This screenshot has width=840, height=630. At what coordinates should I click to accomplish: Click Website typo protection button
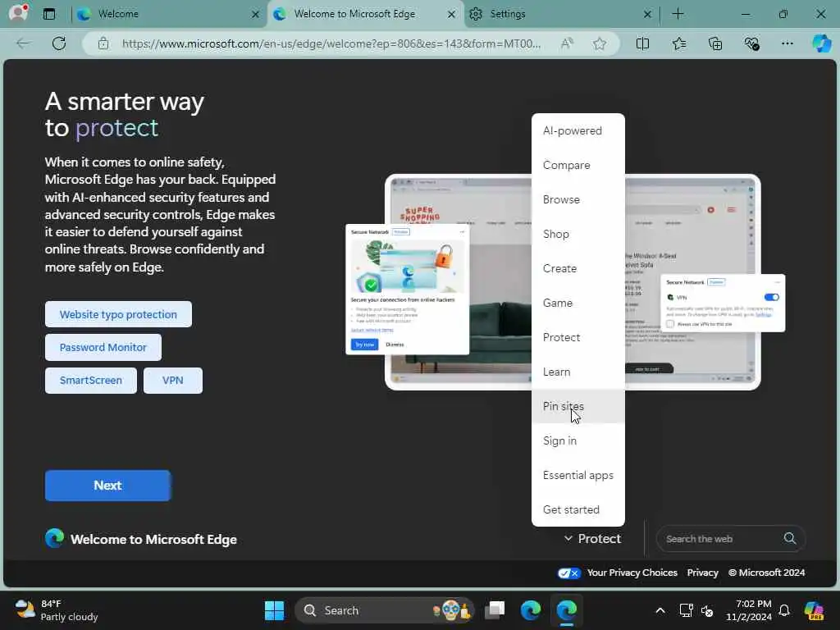click(x=118, y=314)
